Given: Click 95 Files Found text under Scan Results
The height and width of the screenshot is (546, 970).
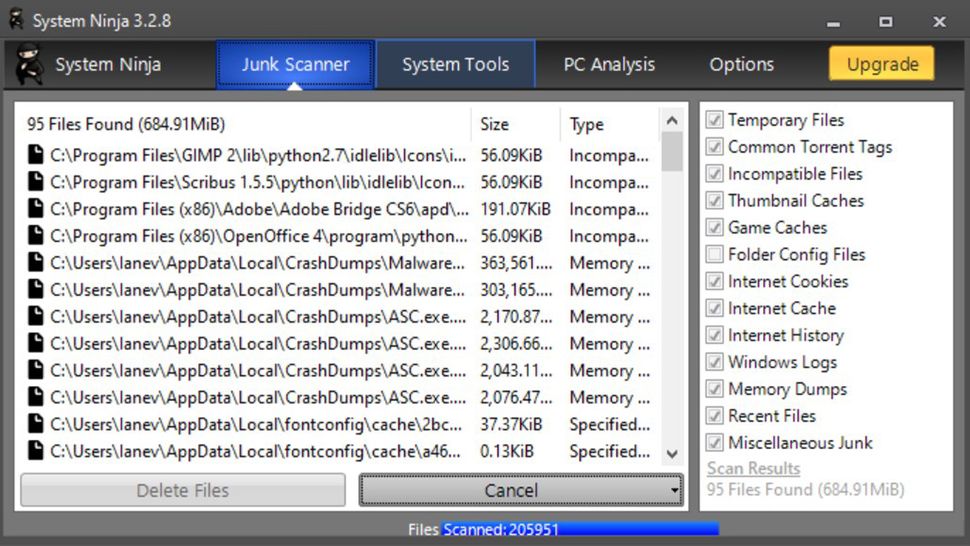Looking at the screenshot, I should pyautogui.click(x=805, y=490).
